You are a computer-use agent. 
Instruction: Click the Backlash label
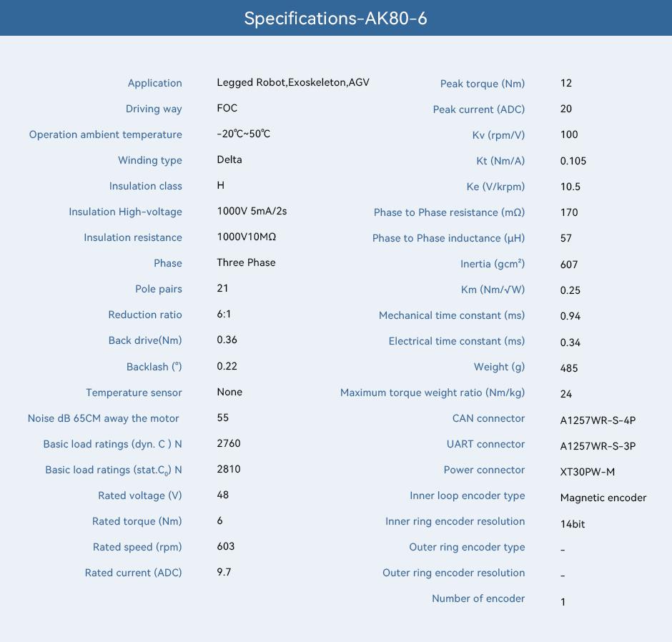pyautogui.click(x=154, y=367)
